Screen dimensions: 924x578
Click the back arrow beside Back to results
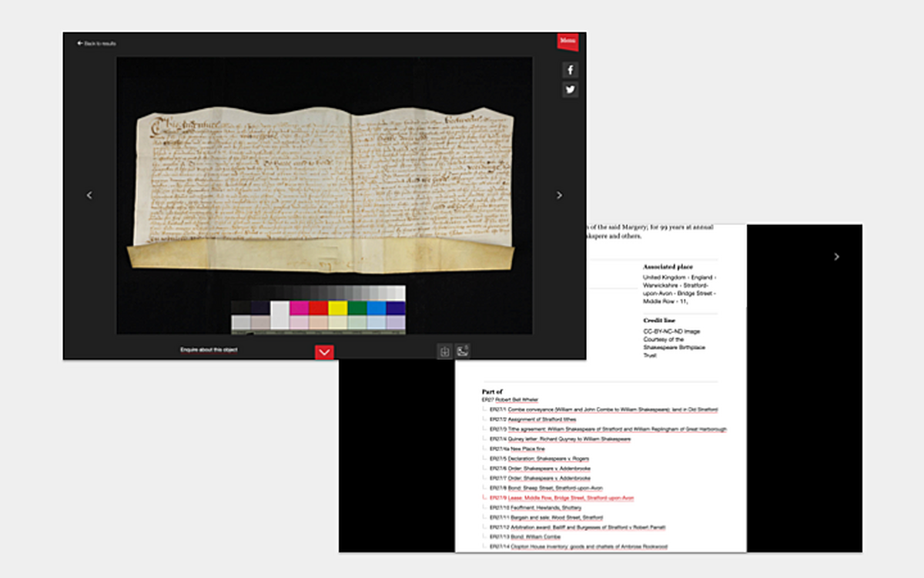point(79,43)
